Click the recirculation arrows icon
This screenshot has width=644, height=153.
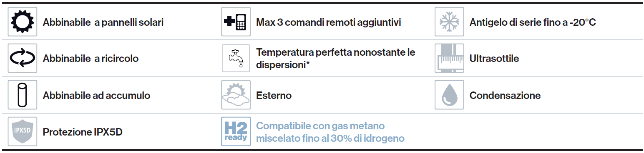pyautogui.click(x=23, y=58)
